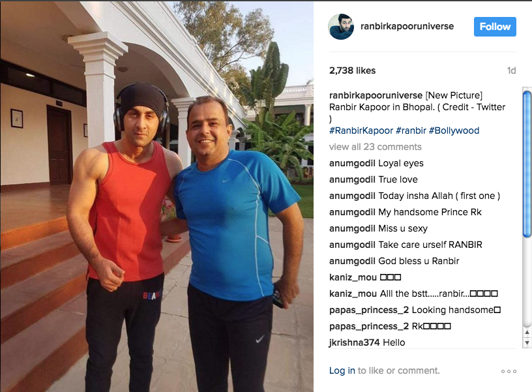Open the papas_princess_2 'Looking handsome' commenter name
This screenshot has width=532, height=392.
coord(369,310)
